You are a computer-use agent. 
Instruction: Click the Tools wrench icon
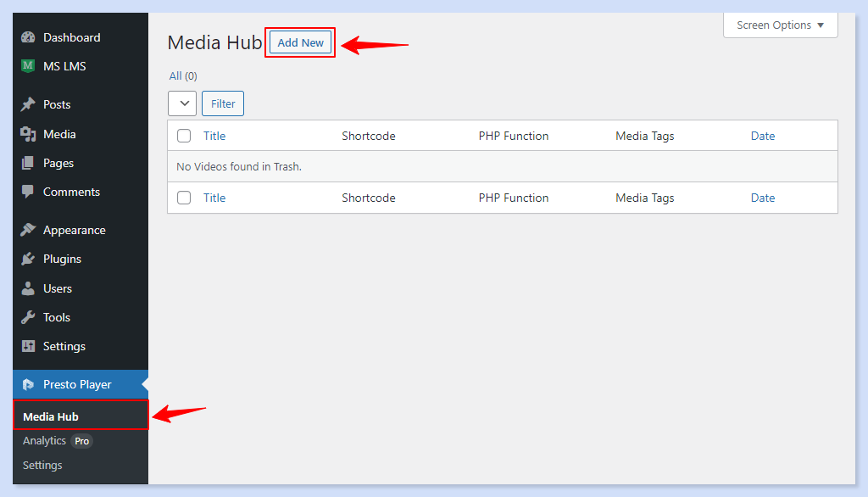(28, 317)
